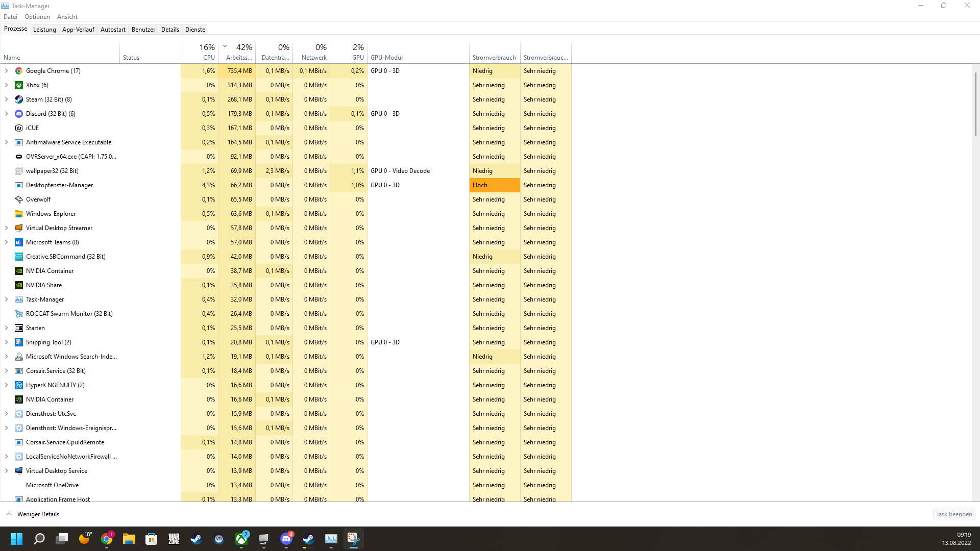Click the Task beenden button
Viewport: 980px width, 551px height.
coord(953,514)
